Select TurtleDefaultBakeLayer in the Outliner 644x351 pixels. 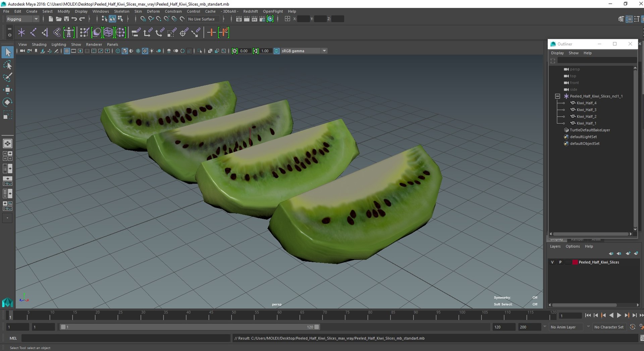click(x=590, y=130)
